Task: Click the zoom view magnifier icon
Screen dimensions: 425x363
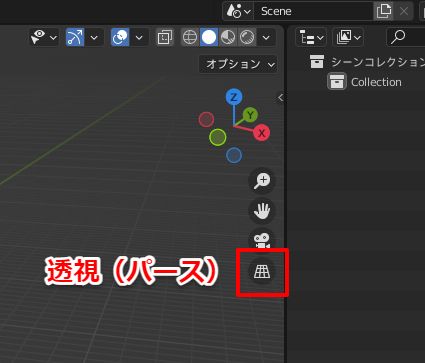Action: (262, 181)
